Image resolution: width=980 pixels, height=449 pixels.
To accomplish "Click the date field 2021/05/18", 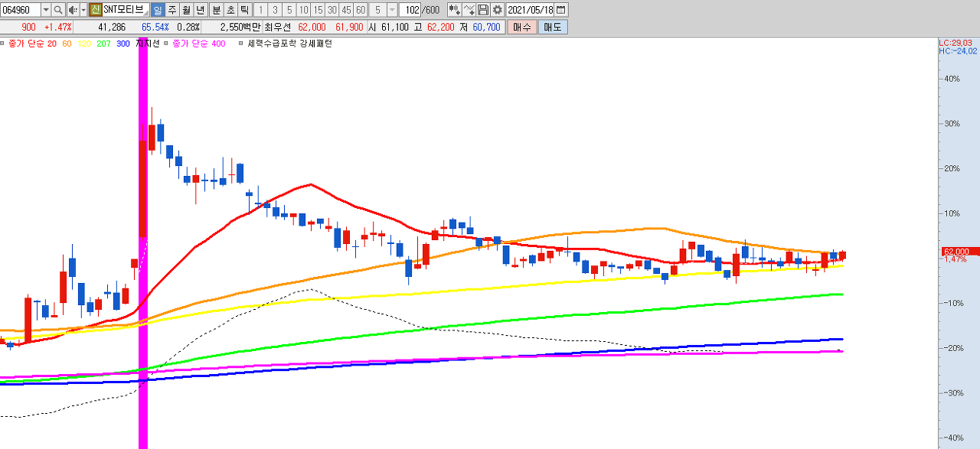I will 530,10.
